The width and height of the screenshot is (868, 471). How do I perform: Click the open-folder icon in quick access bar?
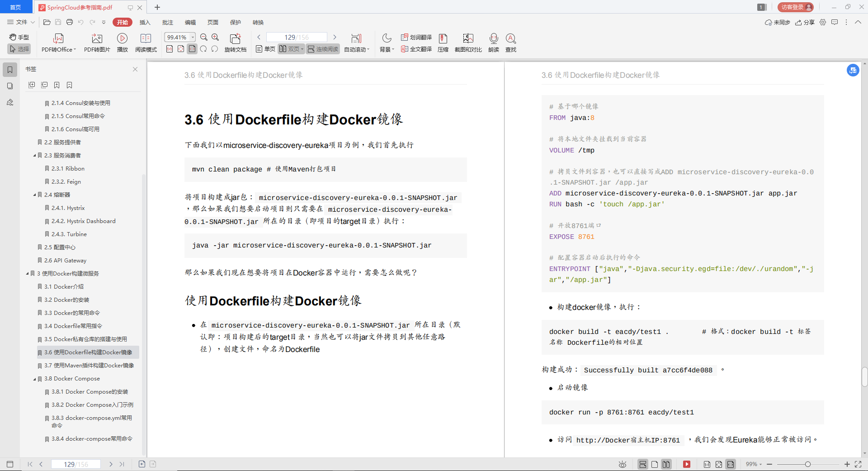pyautogui.click(x=47, y=22)
